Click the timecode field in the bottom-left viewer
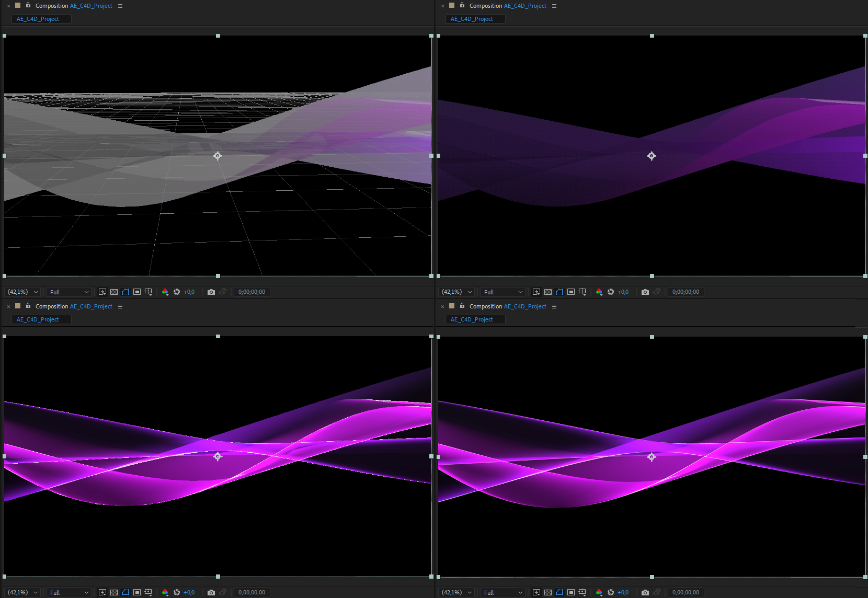Viewport: 868px width, 598px height. [x=252, y=592]
